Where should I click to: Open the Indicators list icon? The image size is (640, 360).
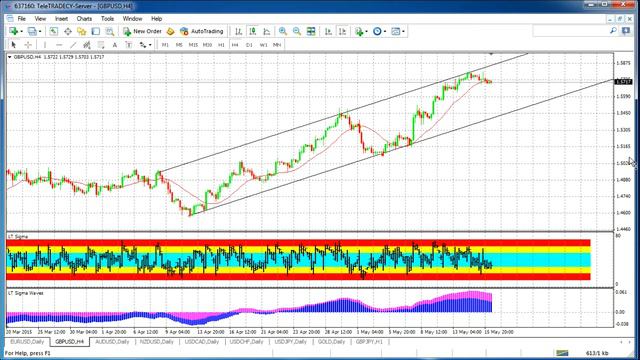pos(359,31)
